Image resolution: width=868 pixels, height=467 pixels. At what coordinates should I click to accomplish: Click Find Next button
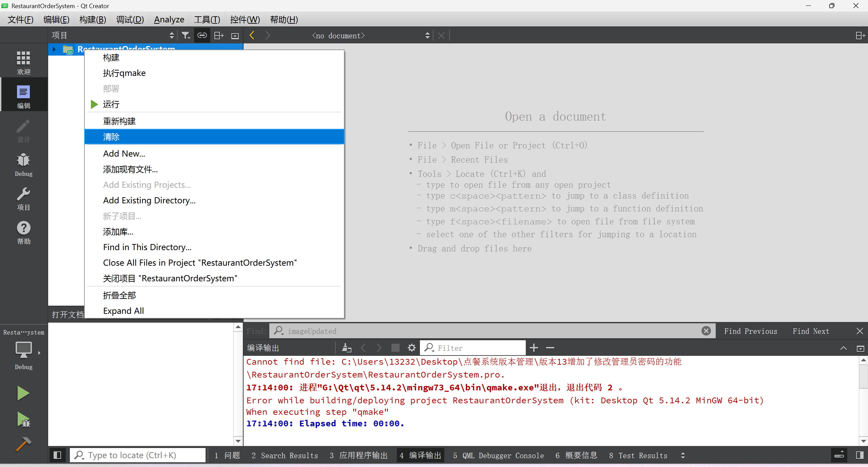tap(811, 331)
